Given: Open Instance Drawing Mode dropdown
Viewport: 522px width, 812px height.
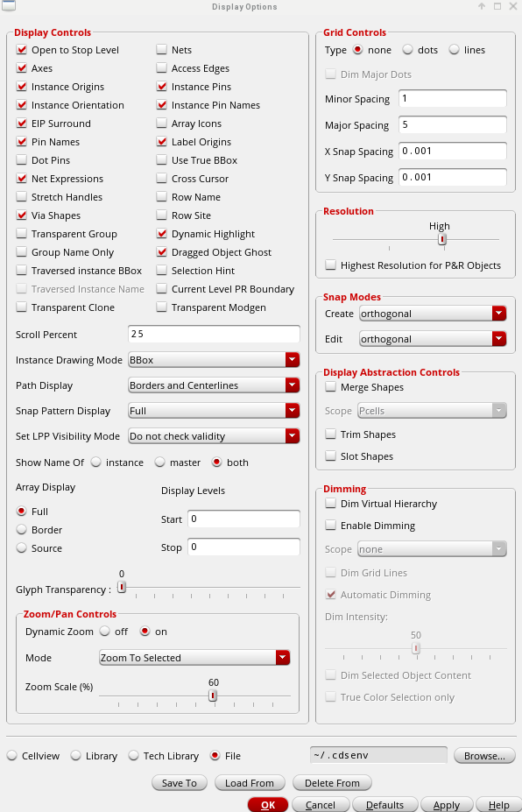Looking at the screenshot, I should [x=214, y=360].
